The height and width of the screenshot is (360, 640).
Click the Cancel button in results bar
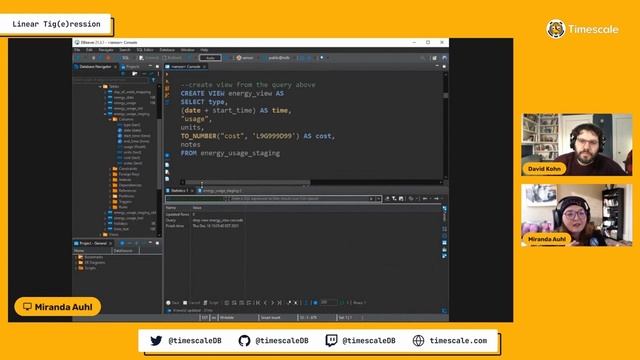(191, 303)
